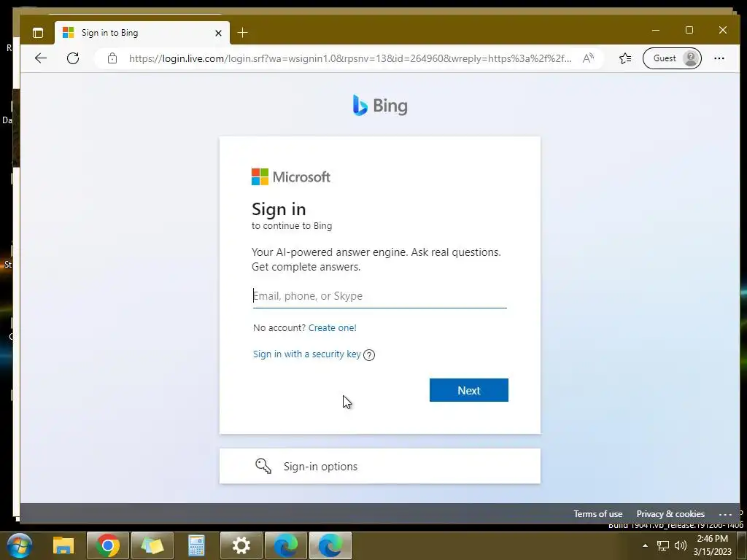Switch to first Edge taskbar icon
Viewport: 747px width, 560px height.
[x=286, y=545]
